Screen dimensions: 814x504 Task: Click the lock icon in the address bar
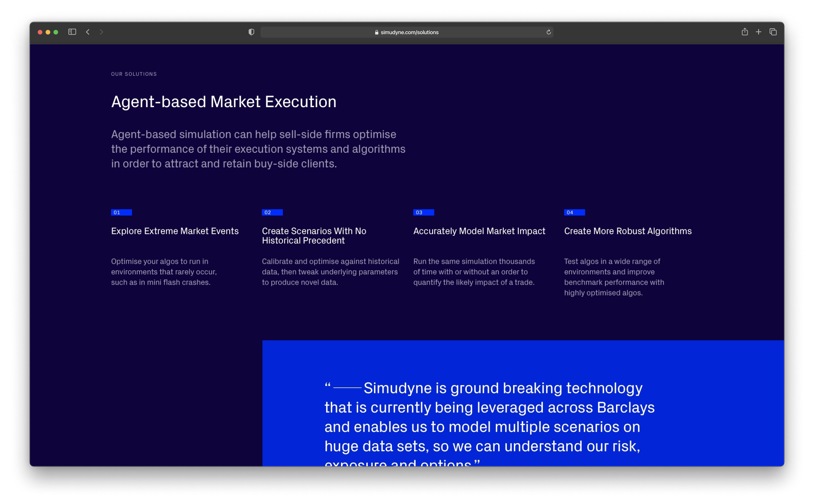376,32
